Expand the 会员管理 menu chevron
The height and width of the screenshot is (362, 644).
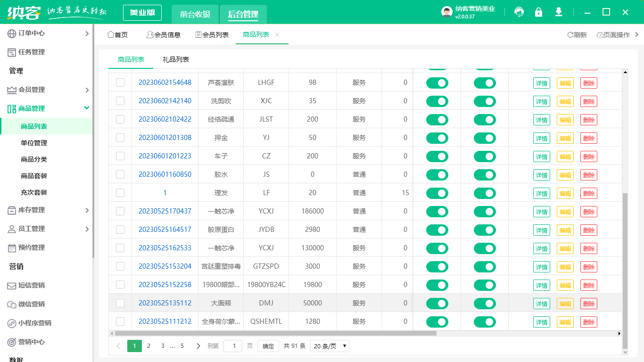click(87, 90)
